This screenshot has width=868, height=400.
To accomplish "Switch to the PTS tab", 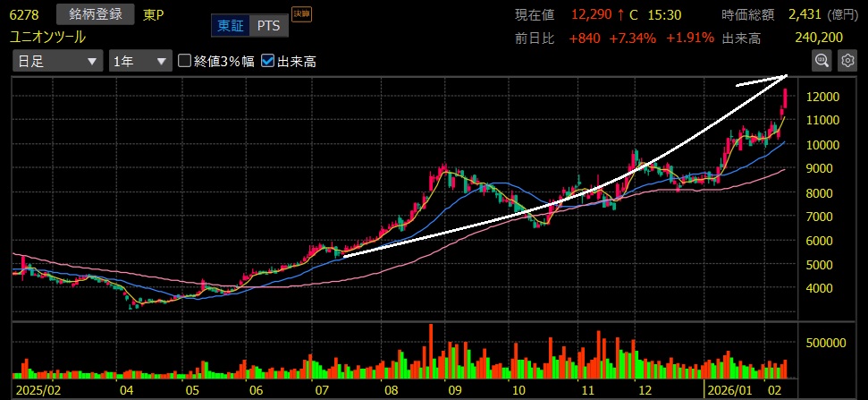I will tap(268, 26).
